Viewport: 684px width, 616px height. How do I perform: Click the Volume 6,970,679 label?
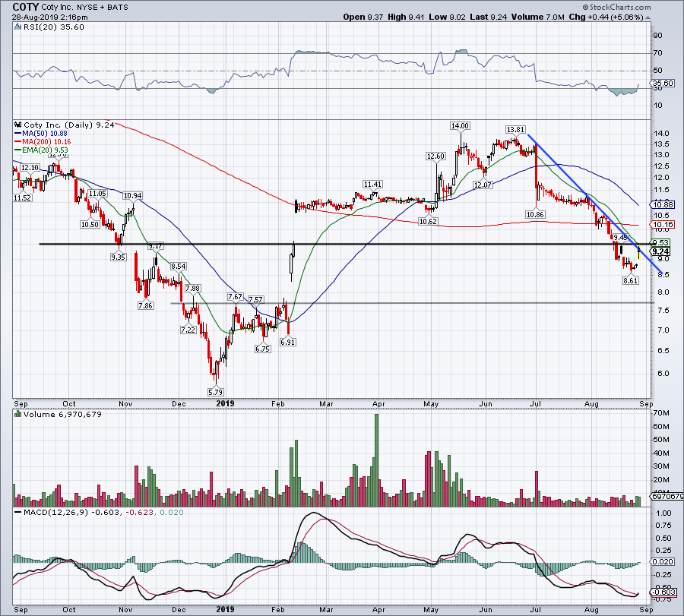(62, 414)
